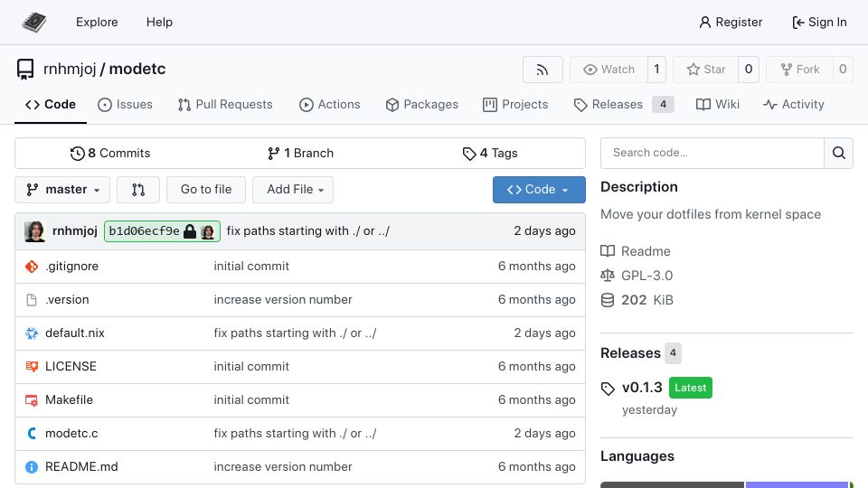The image size is (868, 488).
Task: Click Help in the top navigation
Action: pyautogui.click(x=159, y=22)
